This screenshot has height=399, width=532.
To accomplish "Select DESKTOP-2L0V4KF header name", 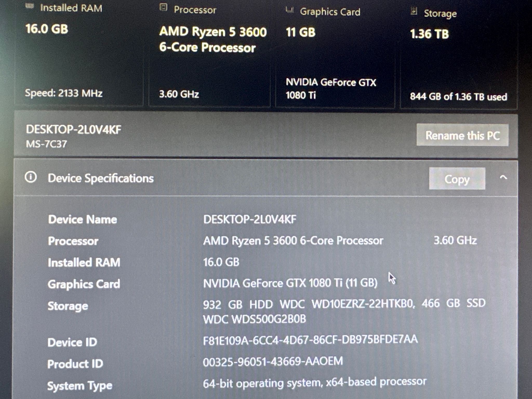I will (74, 130).
